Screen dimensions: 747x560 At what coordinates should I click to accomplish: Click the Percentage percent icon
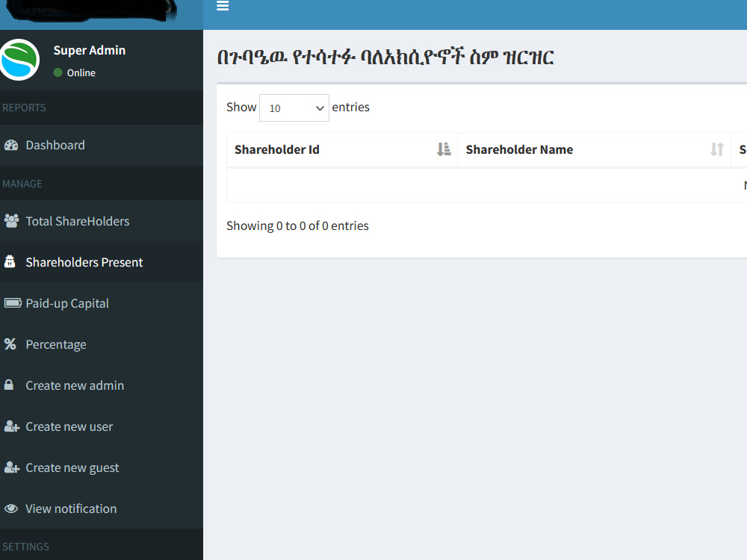tap(10, 343)
